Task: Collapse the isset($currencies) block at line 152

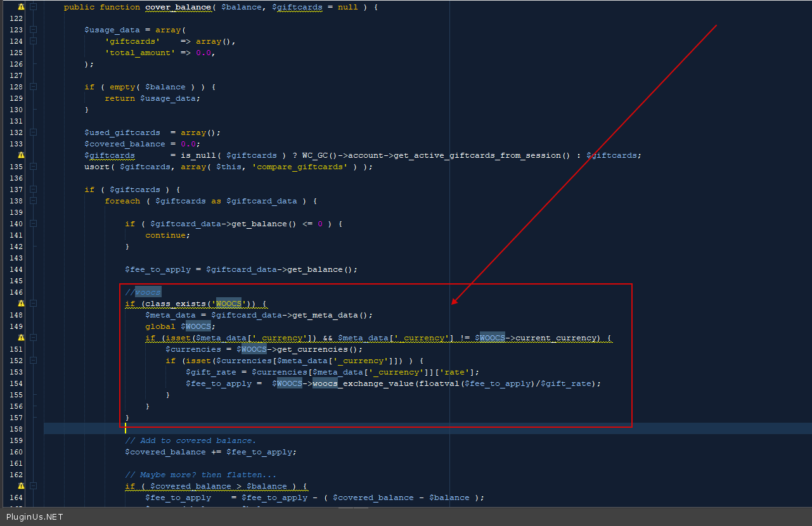Action: click(34, 361)
